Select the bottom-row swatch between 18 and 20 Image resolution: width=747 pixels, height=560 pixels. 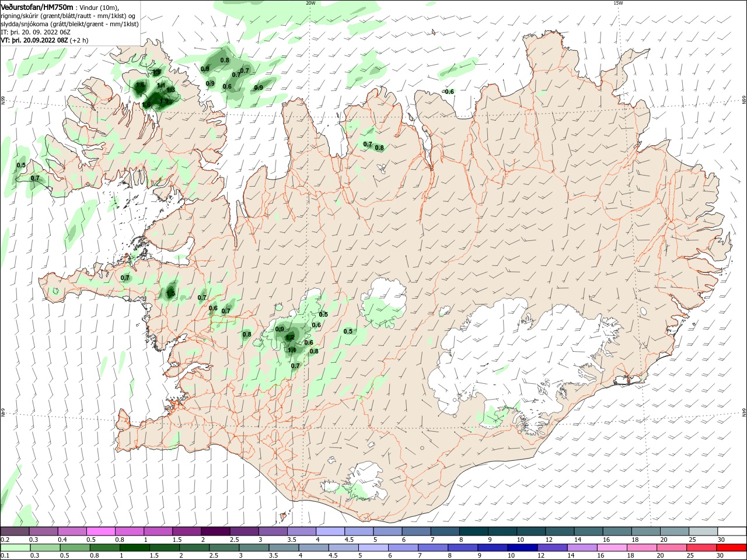coord(642,548)
